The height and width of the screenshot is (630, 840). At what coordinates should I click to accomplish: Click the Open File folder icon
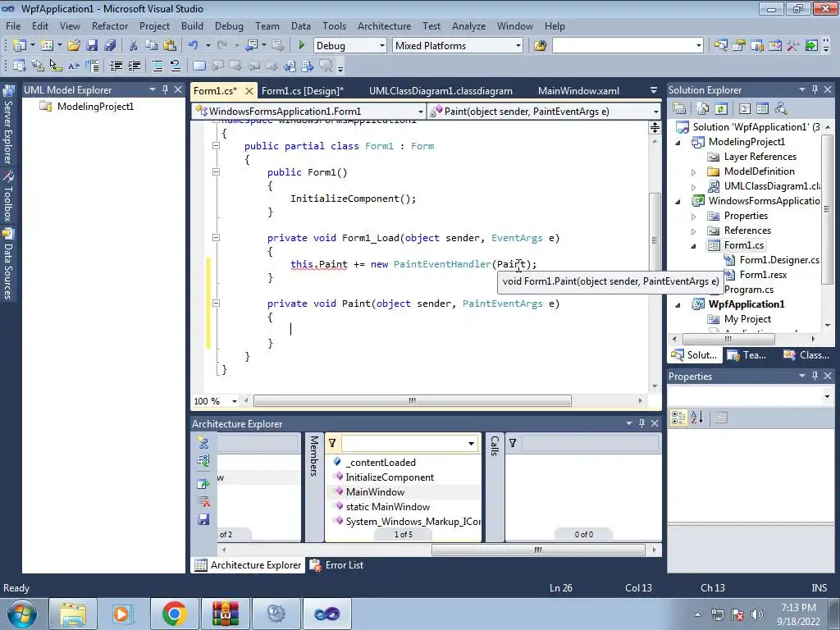tap(74, 46)
